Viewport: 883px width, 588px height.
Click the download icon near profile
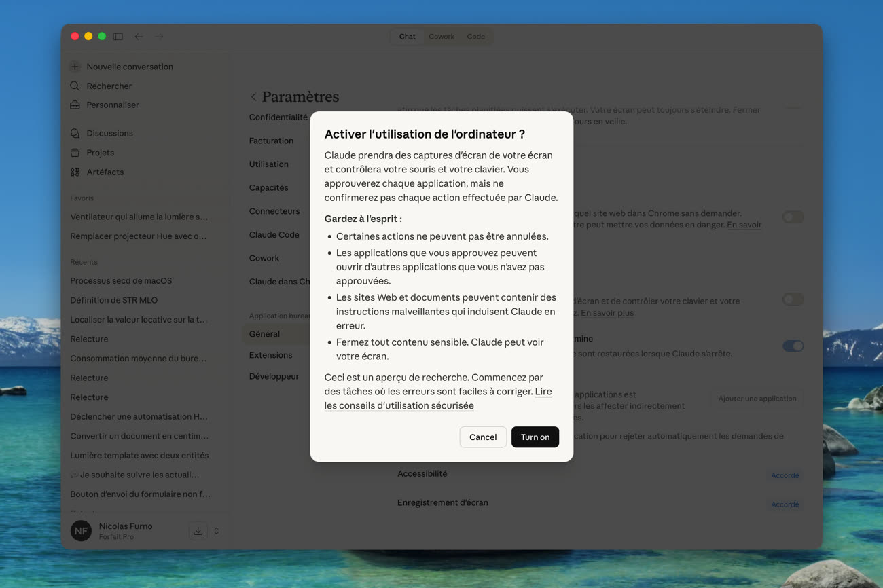198,531
